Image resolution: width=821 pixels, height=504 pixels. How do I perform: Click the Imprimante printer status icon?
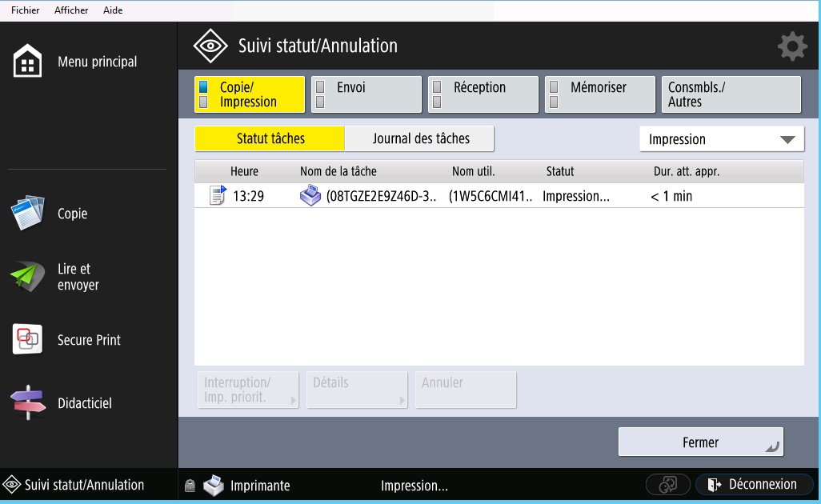click(214, 486)
